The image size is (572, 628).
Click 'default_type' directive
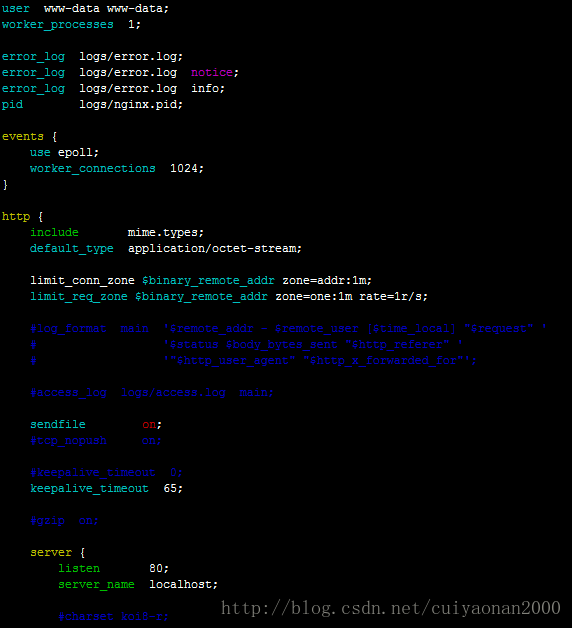[x=72, y=249]
